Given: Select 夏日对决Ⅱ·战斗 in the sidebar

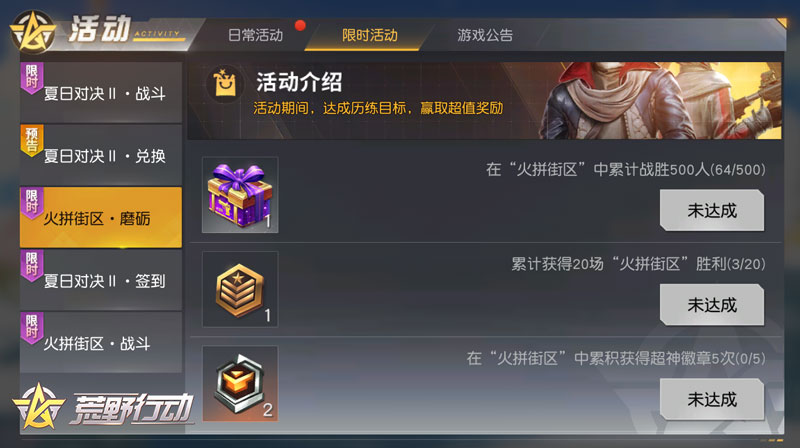Looking at the screenshot, I should tap(101, 92).
